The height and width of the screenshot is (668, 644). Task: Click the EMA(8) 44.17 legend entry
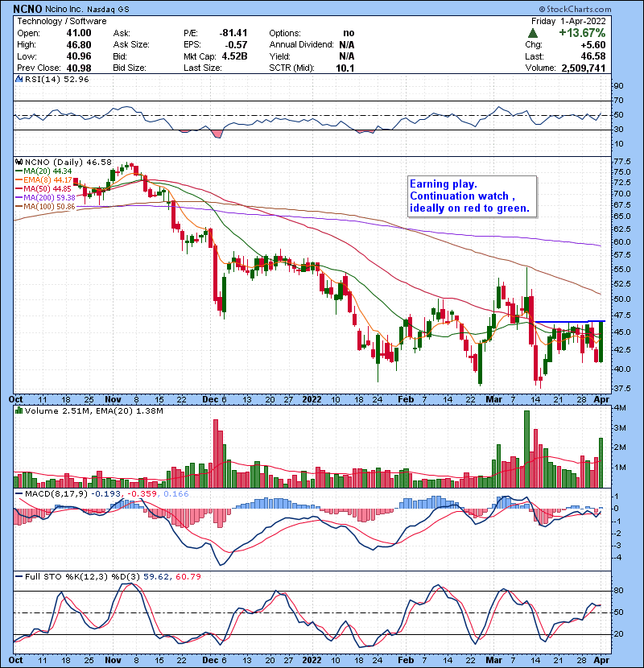pos(43,180)
